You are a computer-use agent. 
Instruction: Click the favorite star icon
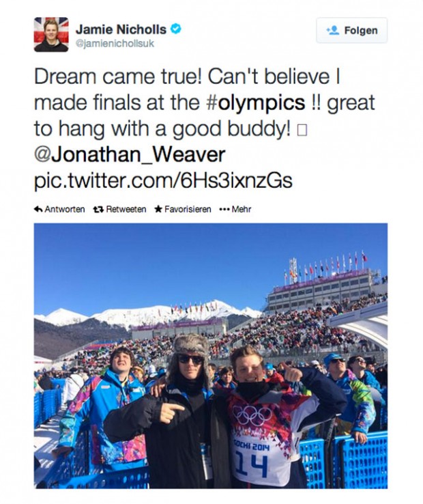click(x=158, y=210)
